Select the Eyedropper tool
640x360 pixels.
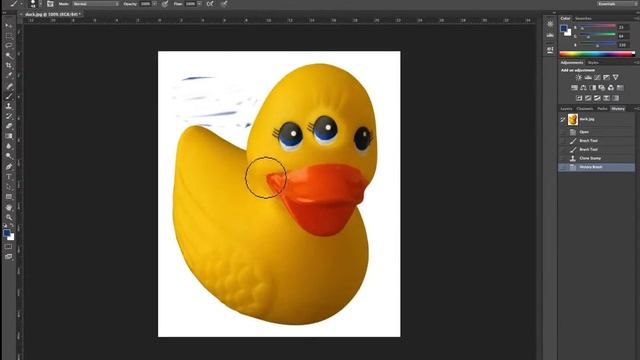tap(9, 76)
